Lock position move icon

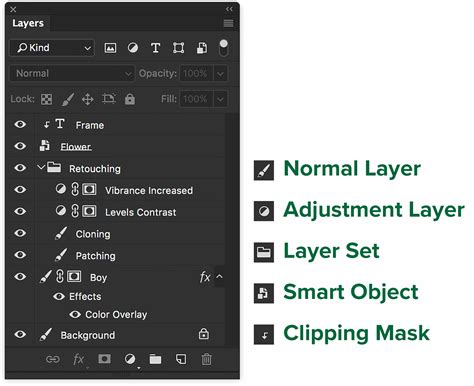(x=88, y=99)
